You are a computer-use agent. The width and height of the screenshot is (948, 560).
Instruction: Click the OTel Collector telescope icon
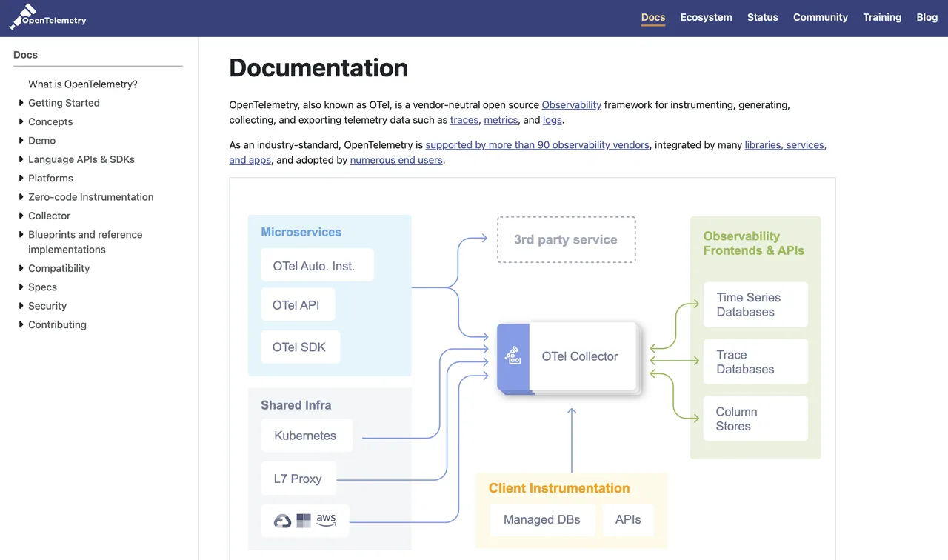(513, 356)
